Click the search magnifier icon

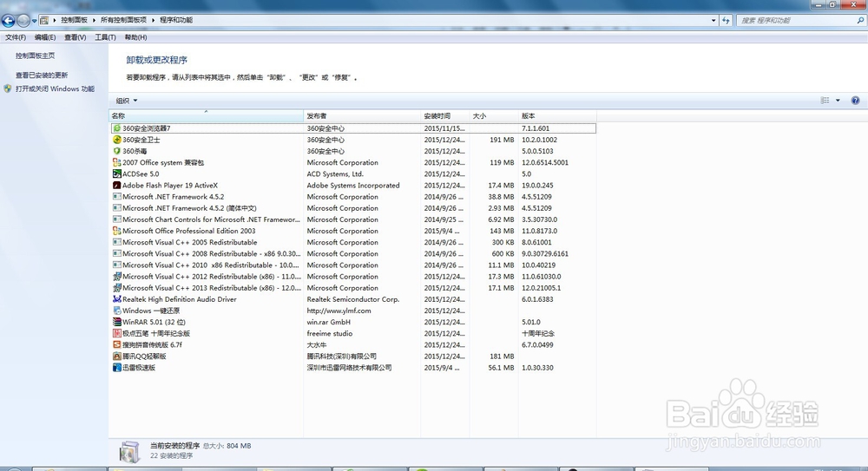tap(860, 21)
